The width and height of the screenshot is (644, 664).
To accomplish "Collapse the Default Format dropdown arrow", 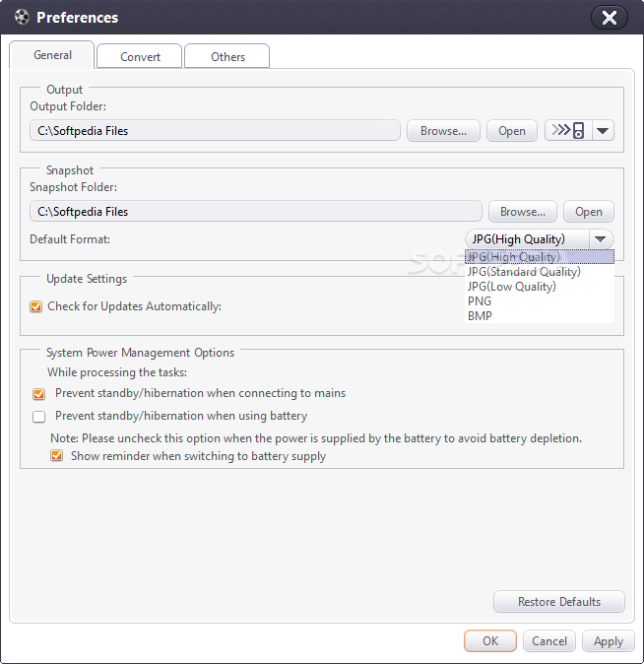I will coord(601,239).
